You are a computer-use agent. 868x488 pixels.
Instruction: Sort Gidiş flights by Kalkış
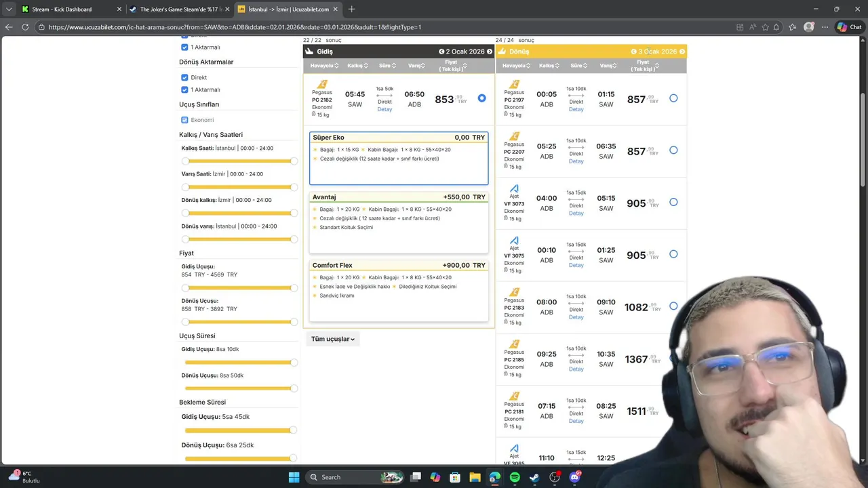click(357, 66)
